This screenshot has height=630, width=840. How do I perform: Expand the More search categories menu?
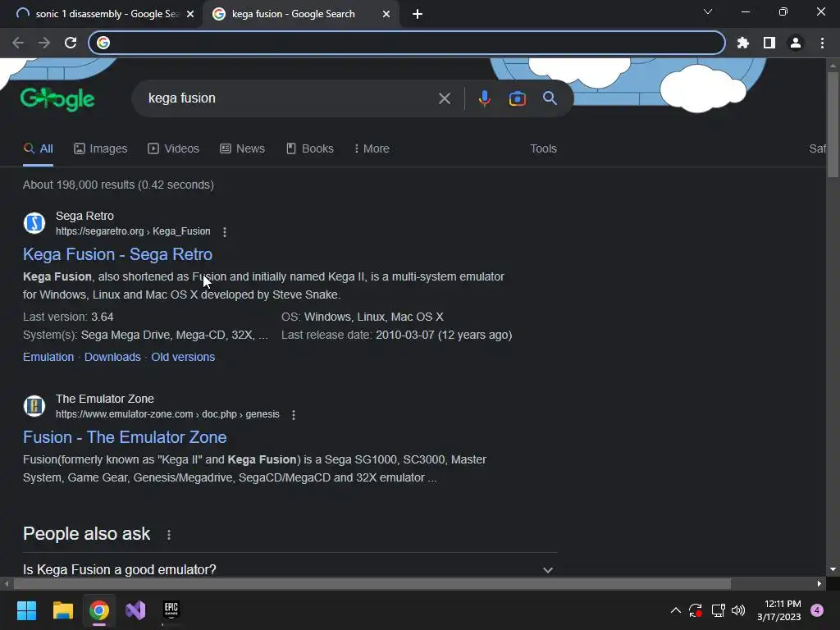pyautogui.click(x=372, y=149)
